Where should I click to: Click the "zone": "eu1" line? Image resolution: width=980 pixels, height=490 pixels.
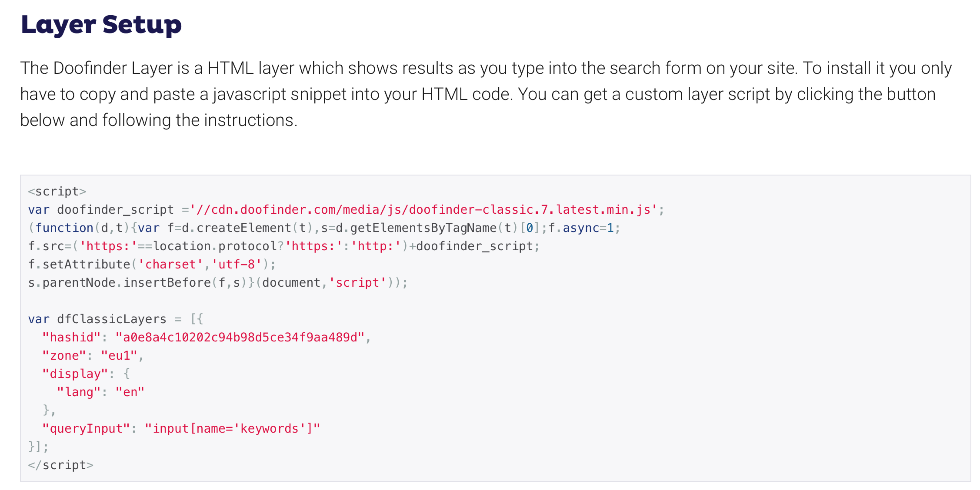93,356
